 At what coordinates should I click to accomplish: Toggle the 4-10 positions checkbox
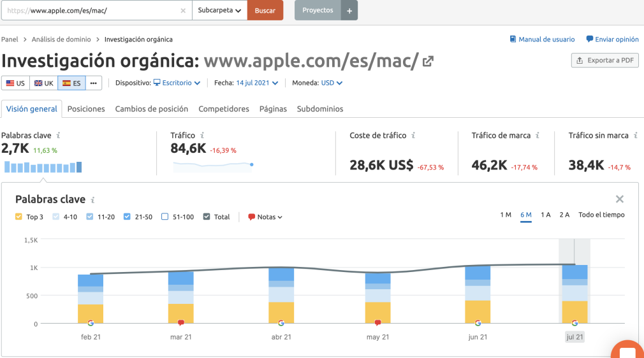pos(56,217)
